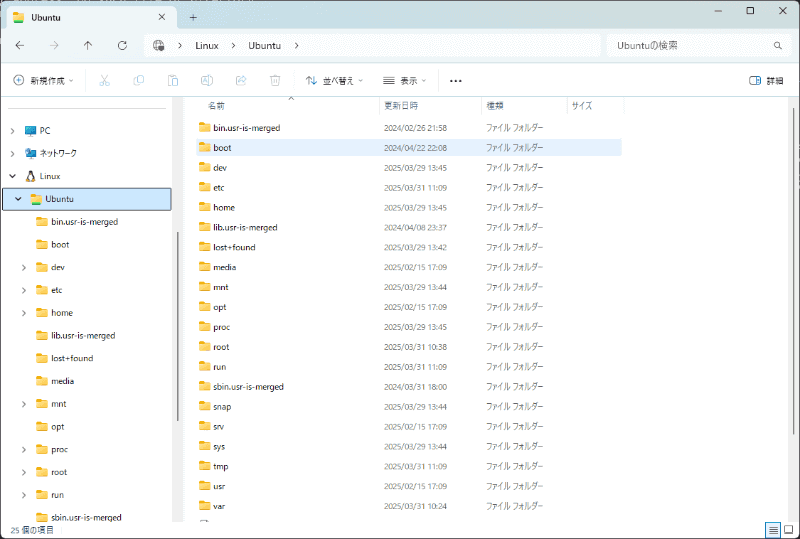Expand the etc folder in tree
The height and width of the screenshot is (539, 800).
pyautogui.click(x=24, y=290)
